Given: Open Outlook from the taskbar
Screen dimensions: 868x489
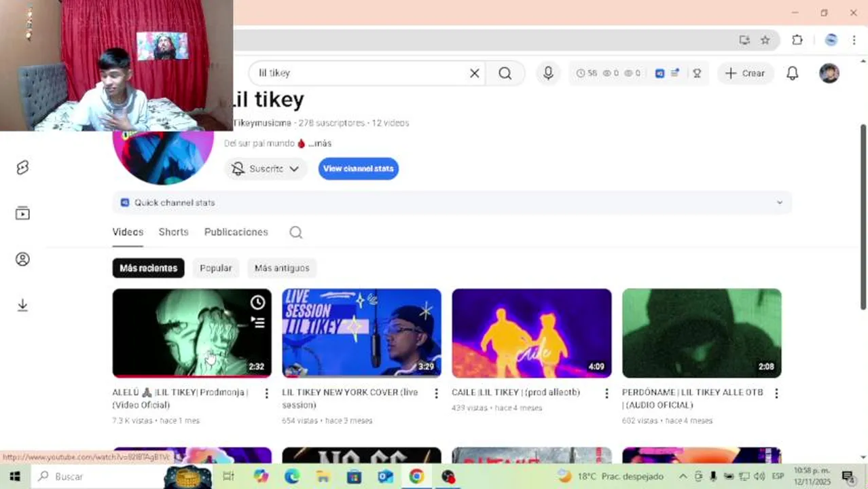Looking at the screenshot, I should click(385, 476).
